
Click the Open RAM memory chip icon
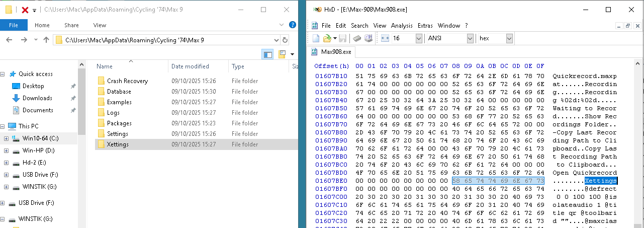click(356, 38)
